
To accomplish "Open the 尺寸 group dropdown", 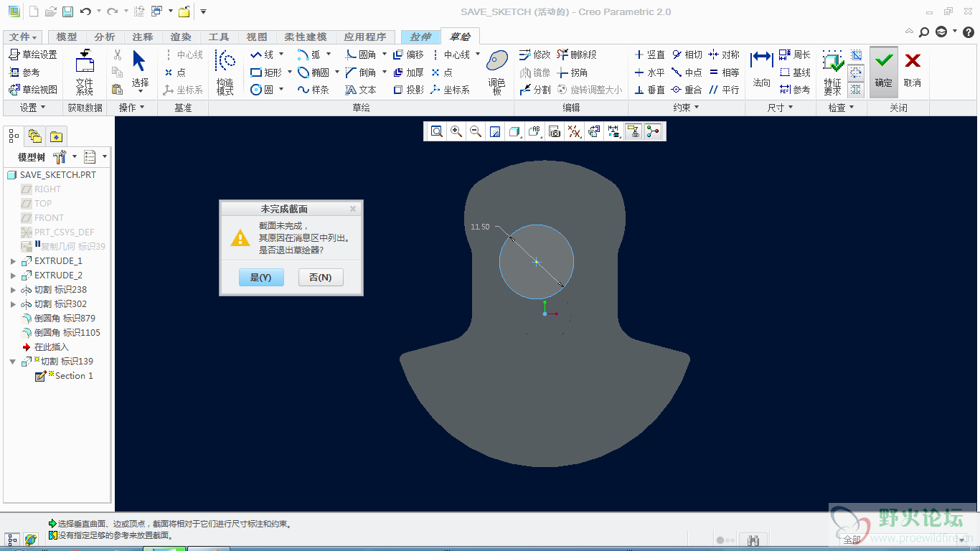I will (x=781, y=108).
